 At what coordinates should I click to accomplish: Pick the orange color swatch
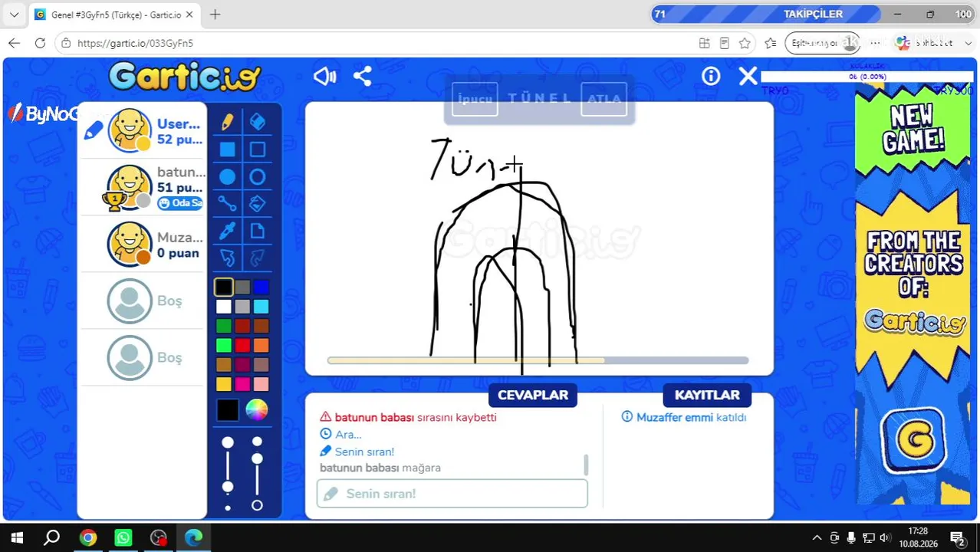(x=261, y=345)
